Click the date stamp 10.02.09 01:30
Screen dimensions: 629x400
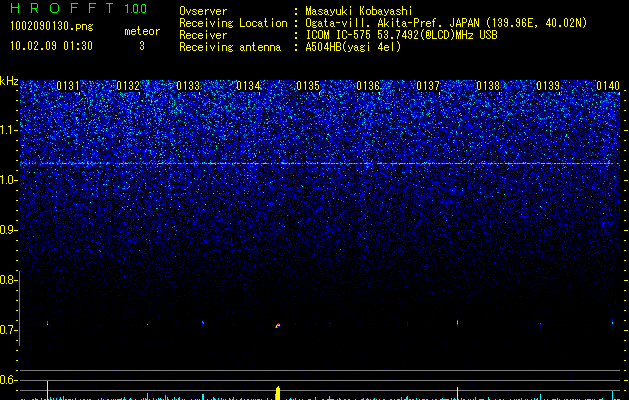tap(51, 46)
